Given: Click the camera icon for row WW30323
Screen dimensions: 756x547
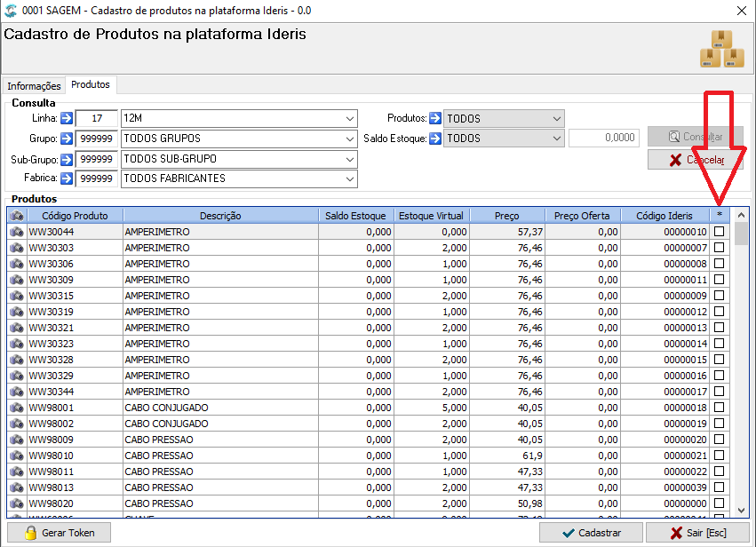Looking at the screenshot, I should pos(17,344).
